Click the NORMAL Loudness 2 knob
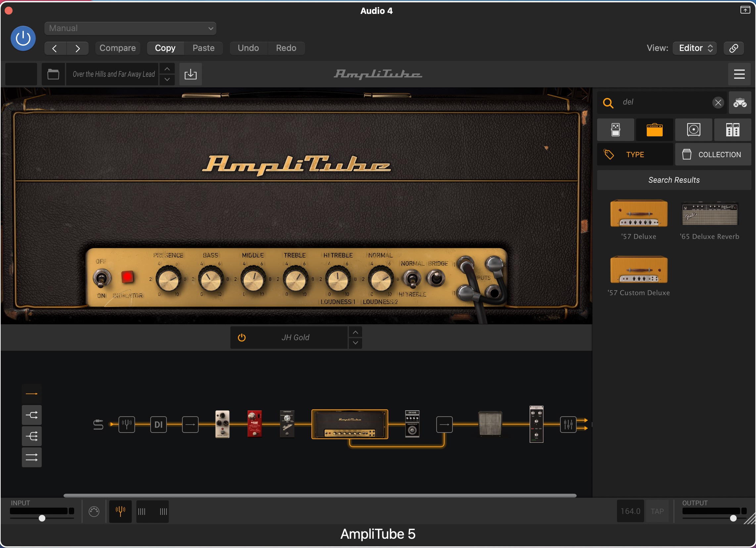 pos(380,279)
